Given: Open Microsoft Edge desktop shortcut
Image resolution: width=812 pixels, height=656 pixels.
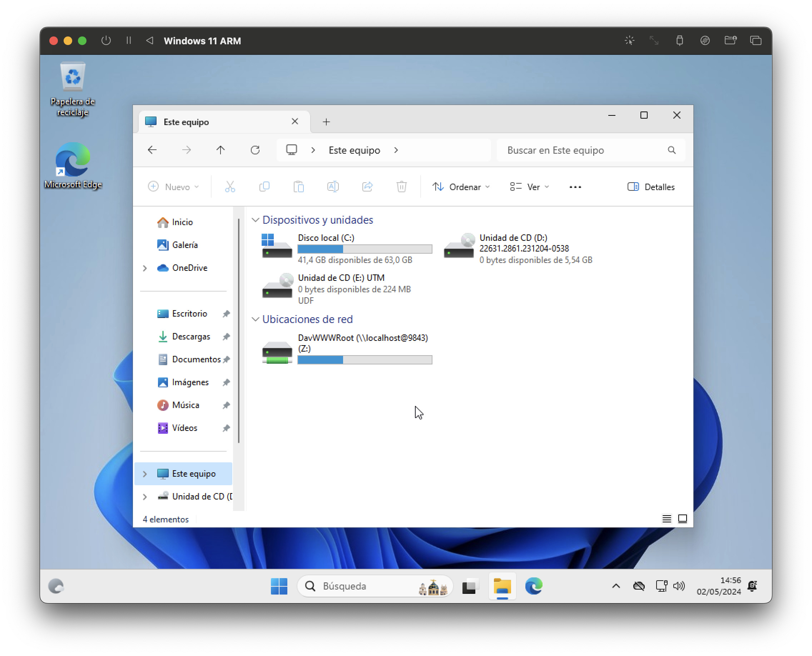Looking at the screenshot, I should pyautogui.click(x=73, y=165).
